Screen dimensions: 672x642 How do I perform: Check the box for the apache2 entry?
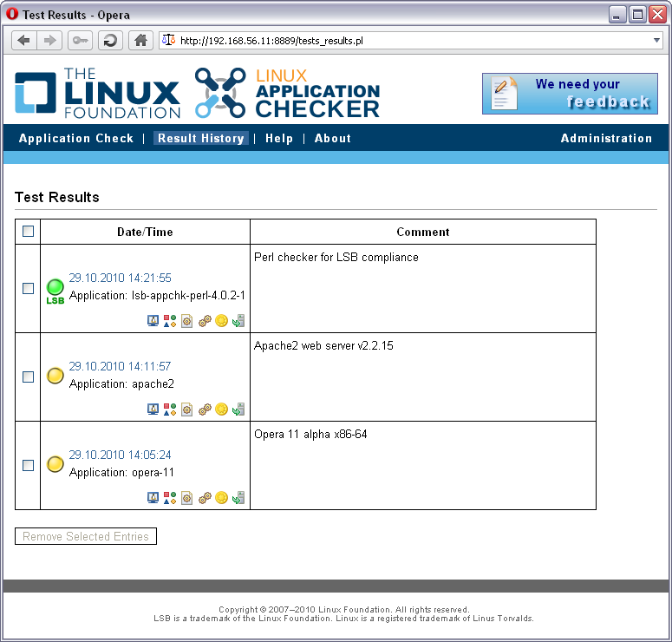29,377
